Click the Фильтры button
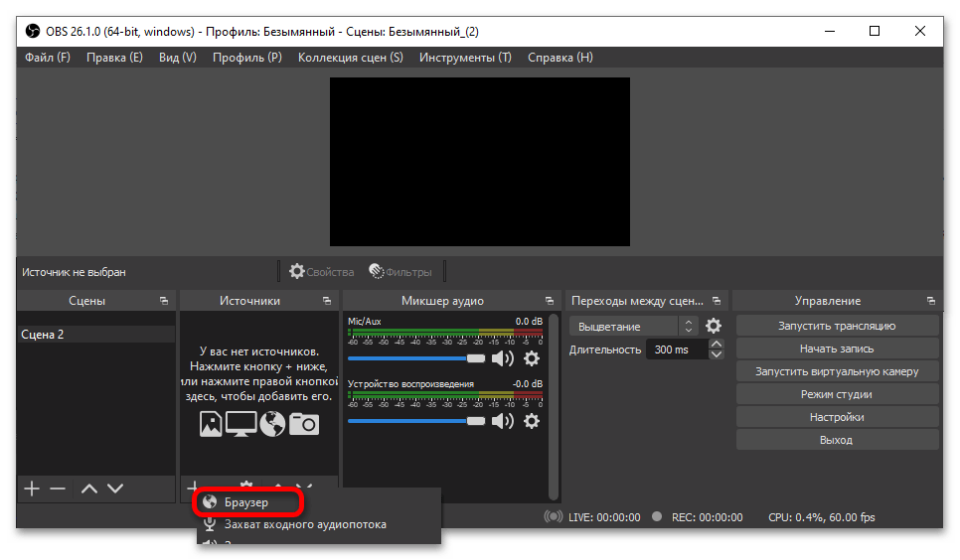Image resolution: width=960 pixels, height=560 pixels. click(x=400, y=272)
